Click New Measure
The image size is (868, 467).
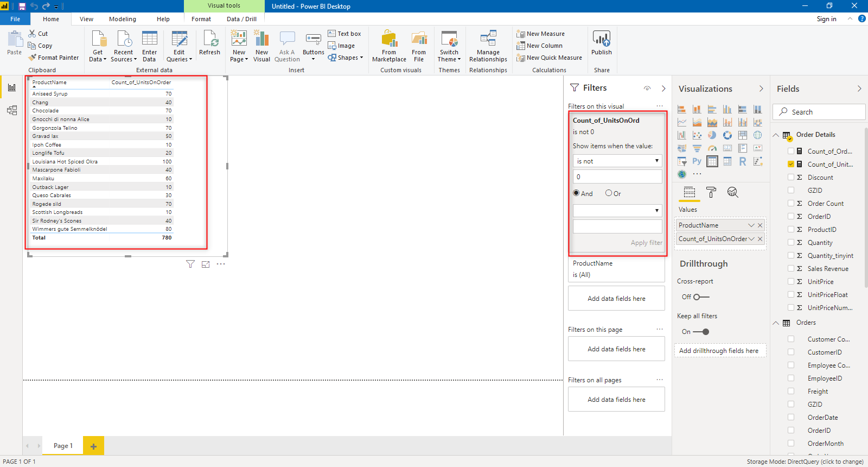click(x=541, y=34)
